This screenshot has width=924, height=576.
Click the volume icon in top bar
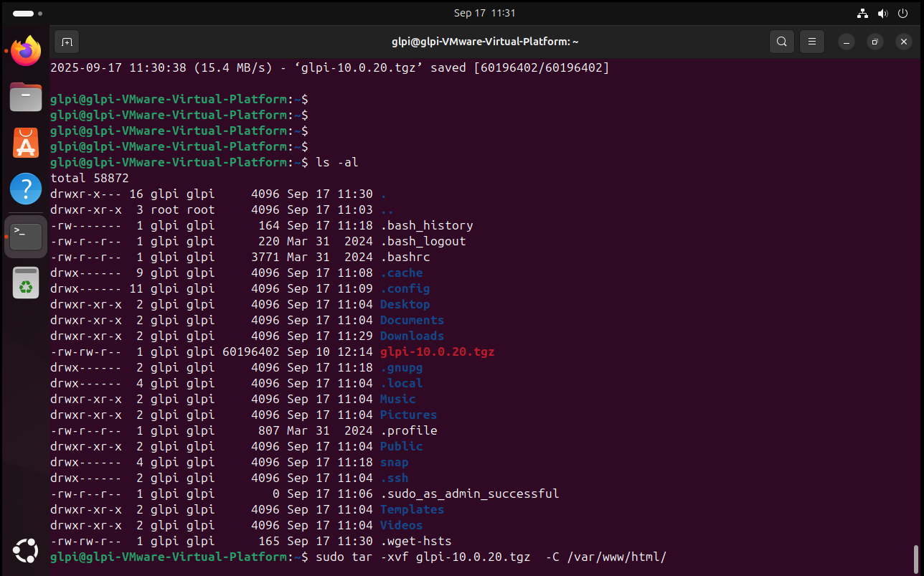click(x=882, y=13)
